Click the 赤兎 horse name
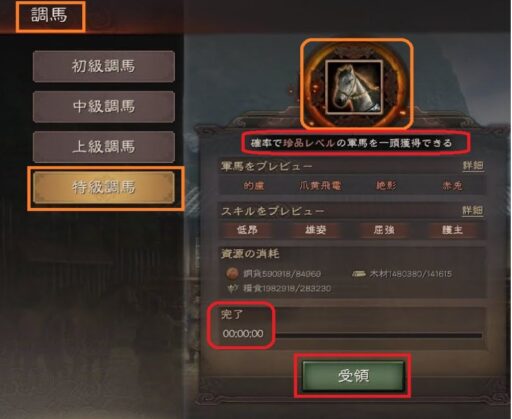 click(x=453, y=186)
